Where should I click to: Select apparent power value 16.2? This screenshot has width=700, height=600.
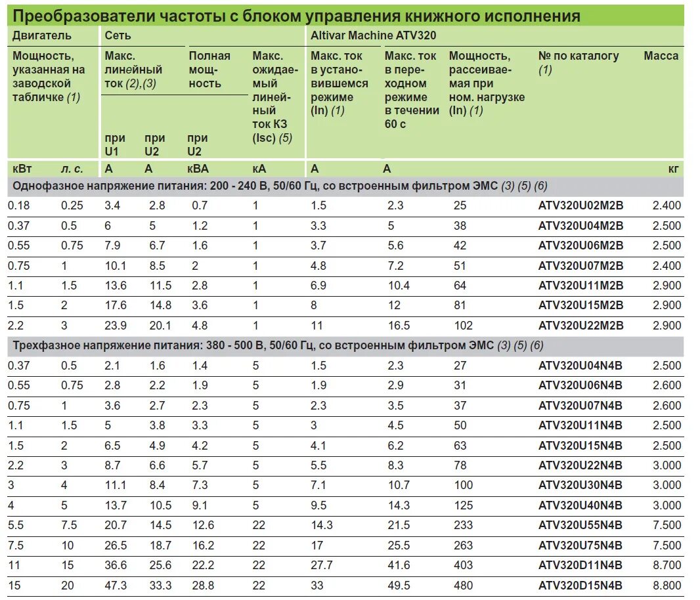pyautogui.click(x=203, y=545)
